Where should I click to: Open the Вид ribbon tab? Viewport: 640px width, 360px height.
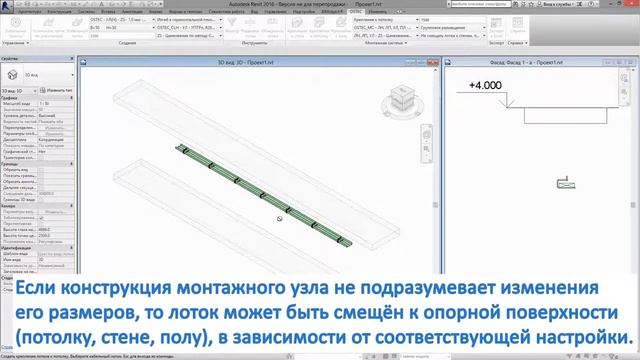coord(254,12)
